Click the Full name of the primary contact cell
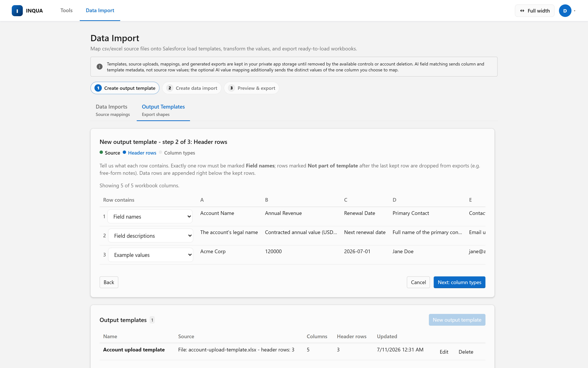The image size is (588, 368). [x=427, y=232]
